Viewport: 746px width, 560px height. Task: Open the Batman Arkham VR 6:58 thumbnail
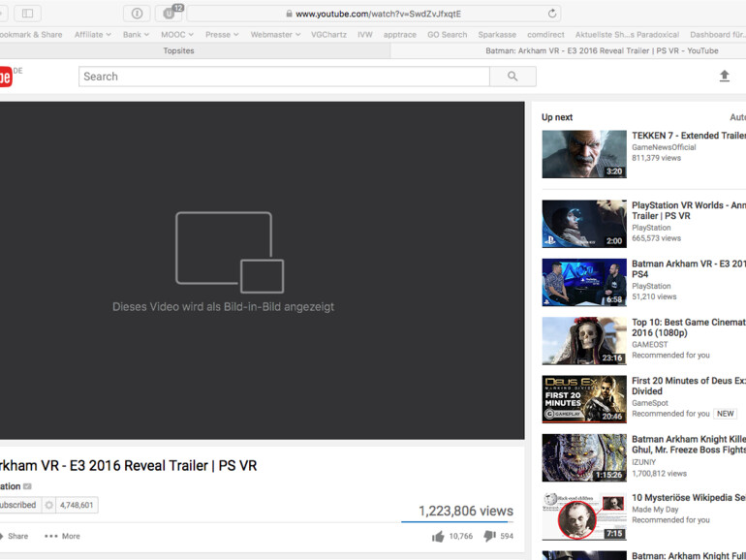(584, 282)
